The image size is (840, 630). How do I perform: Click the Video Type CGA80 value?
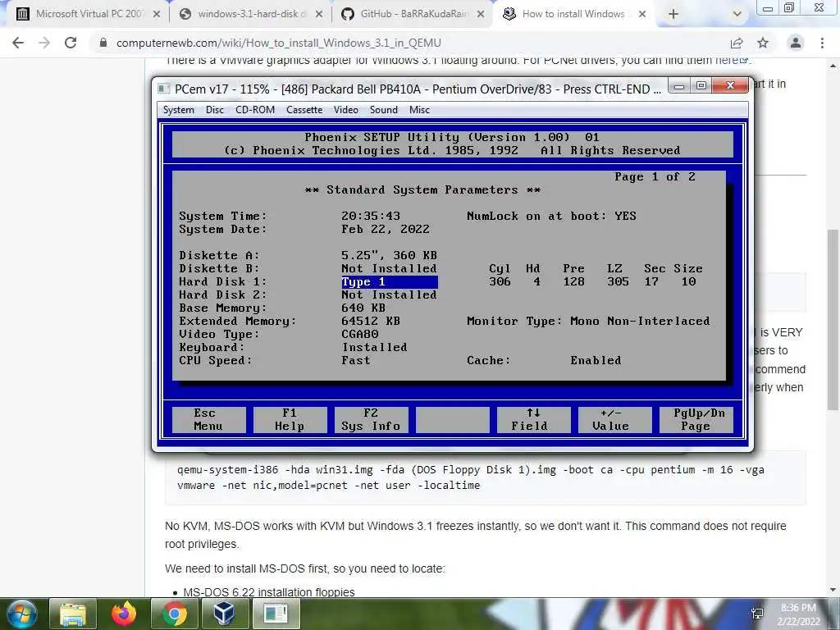click(360, 335)
